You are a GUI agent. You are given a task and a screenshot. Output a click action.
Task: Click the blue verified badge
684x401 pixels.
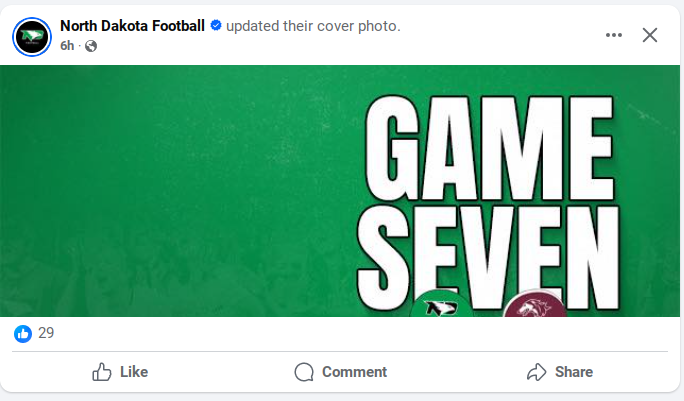click(x=215, y=25)
